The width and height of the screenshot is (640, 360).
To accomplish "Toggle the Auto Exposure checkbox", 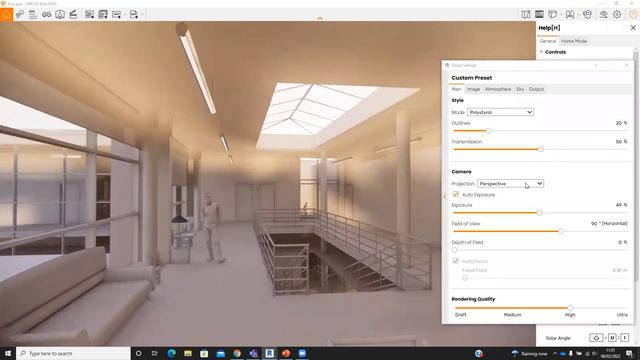I will (x=456, y=194).
